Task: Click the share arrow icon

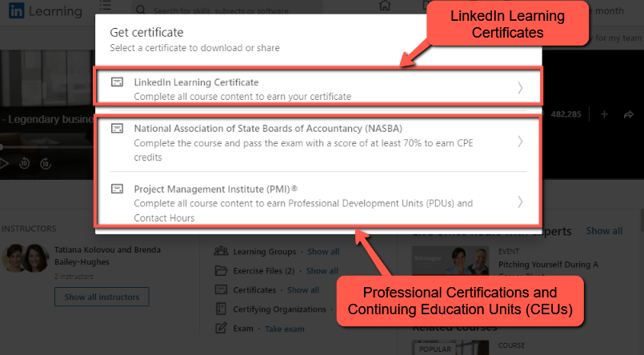Action: coord(628,114)
